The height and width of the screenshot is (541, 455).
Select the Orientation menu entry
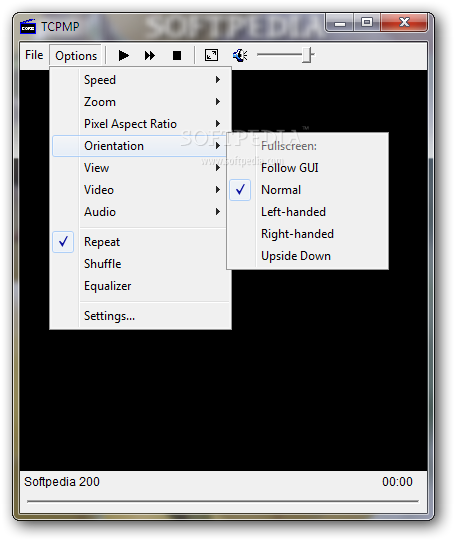[x=140, y=146]
